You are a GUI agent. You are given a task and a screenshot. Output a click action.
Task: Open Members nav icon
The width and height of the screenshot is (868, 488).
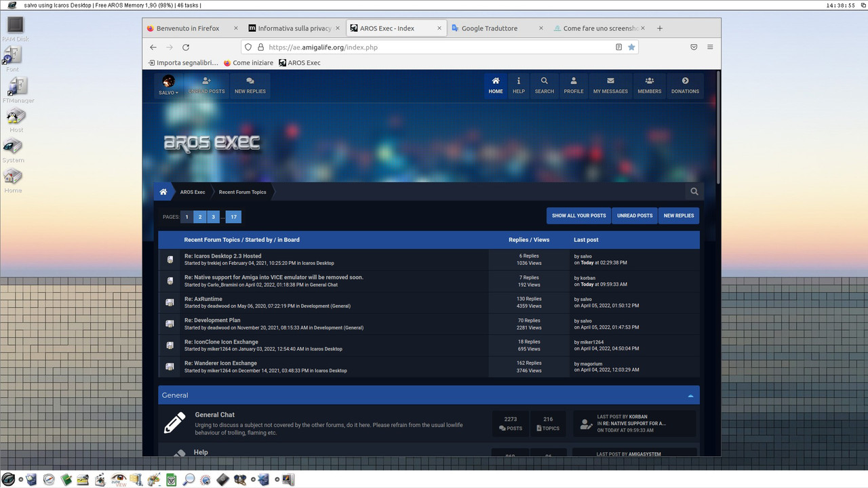(649, 85)
